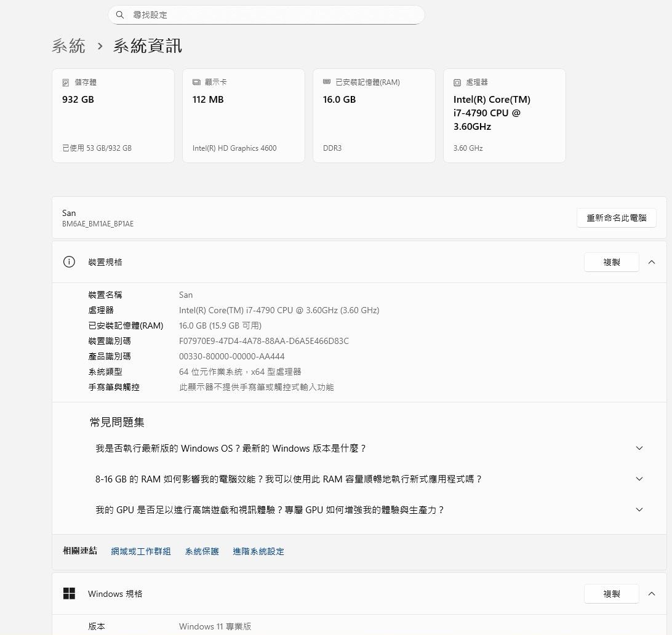Expand the GPU gaming FAQ question

pos(639,510)
